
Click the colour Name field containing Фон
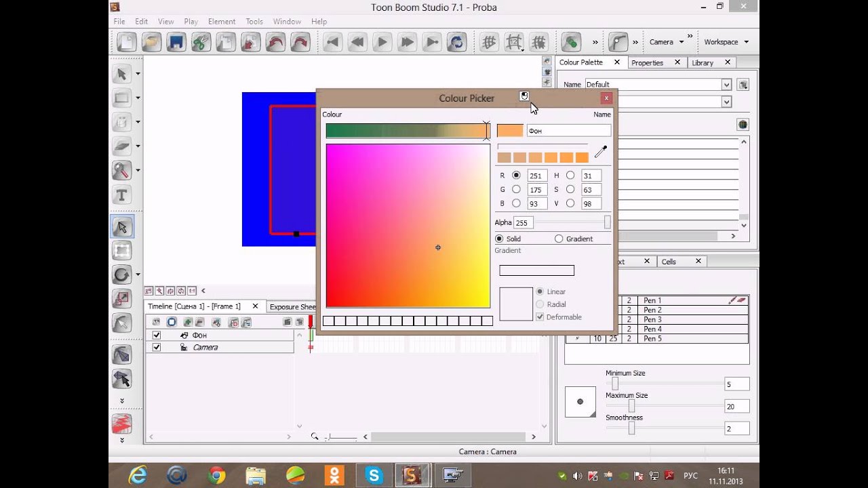[x=568, y=131]
